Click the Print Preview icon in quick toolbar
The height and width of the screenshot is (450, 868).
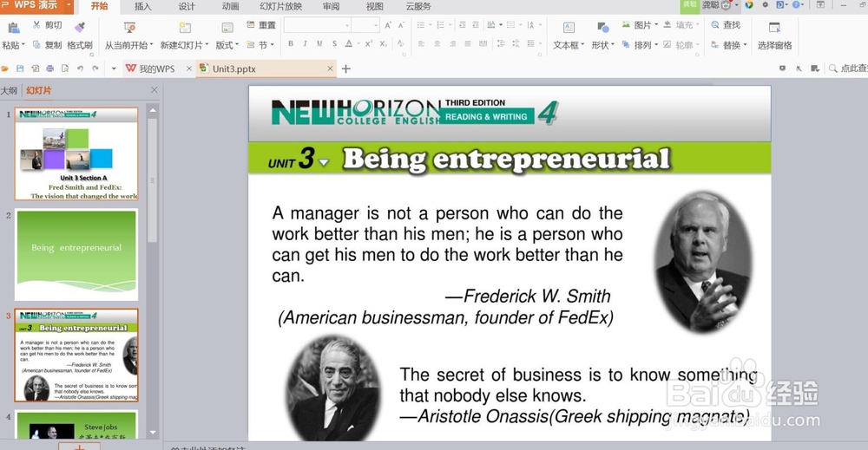(65, 68)
